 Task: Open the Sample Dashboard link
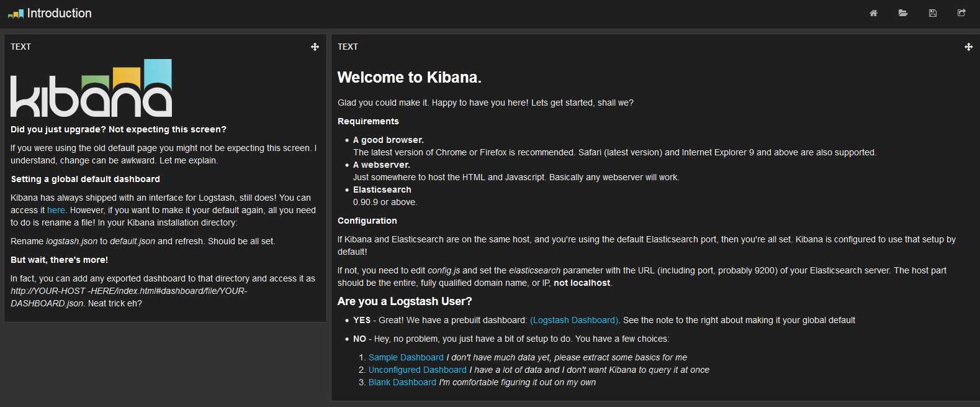click(406, 357)
